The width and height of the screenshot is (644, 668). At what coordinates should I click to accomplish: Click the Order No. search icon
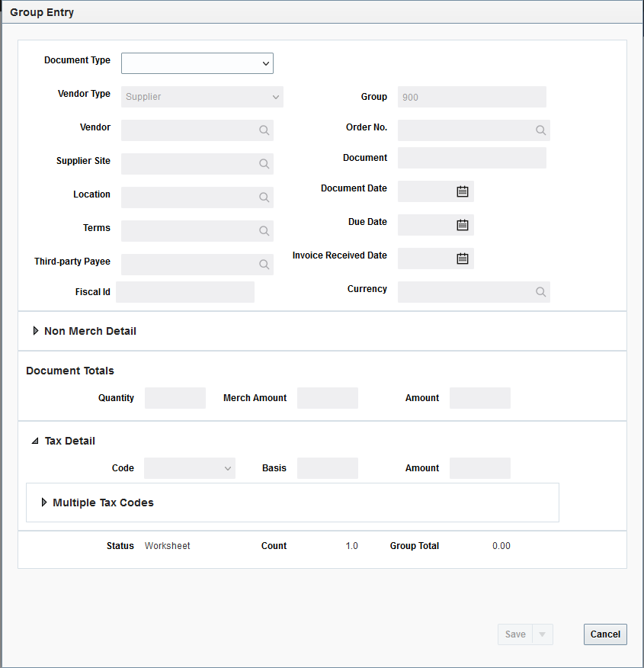[540, 130]
